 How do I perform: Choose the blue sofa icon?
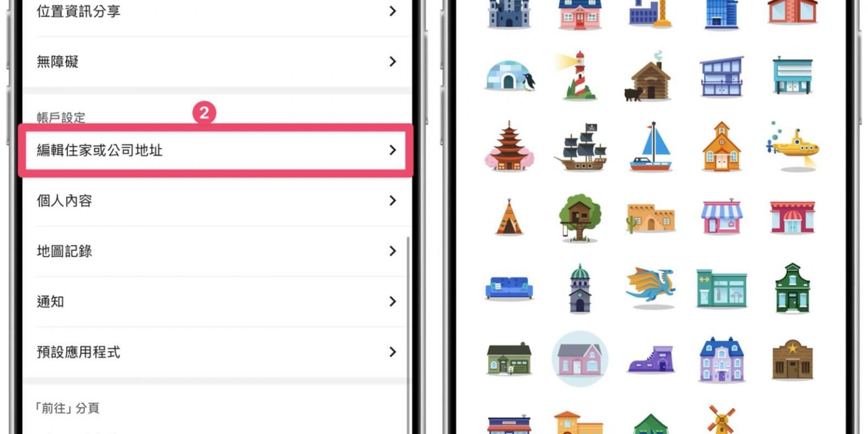click(x=509, y=288)
